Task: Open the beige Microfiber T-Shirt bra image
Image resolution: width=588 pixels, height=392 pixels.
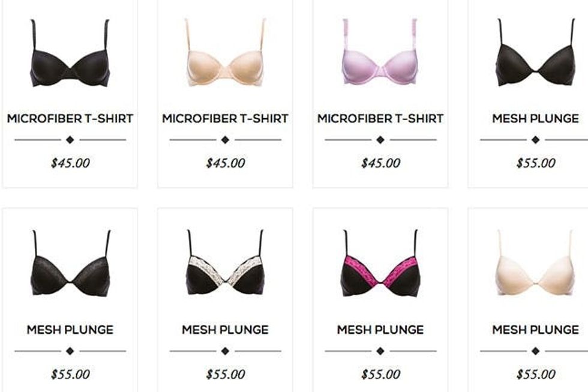Action: point(225,52)
